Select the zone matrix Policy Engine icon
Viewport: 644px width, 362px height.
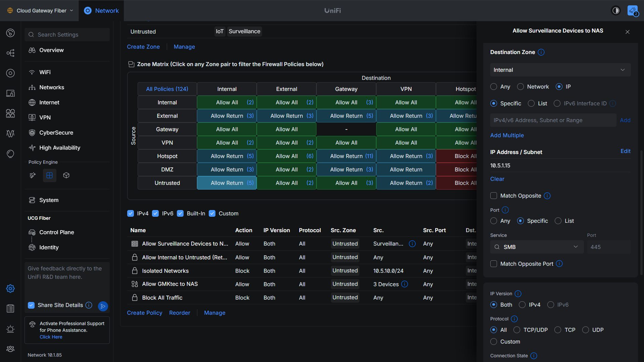tap(49, 175)
